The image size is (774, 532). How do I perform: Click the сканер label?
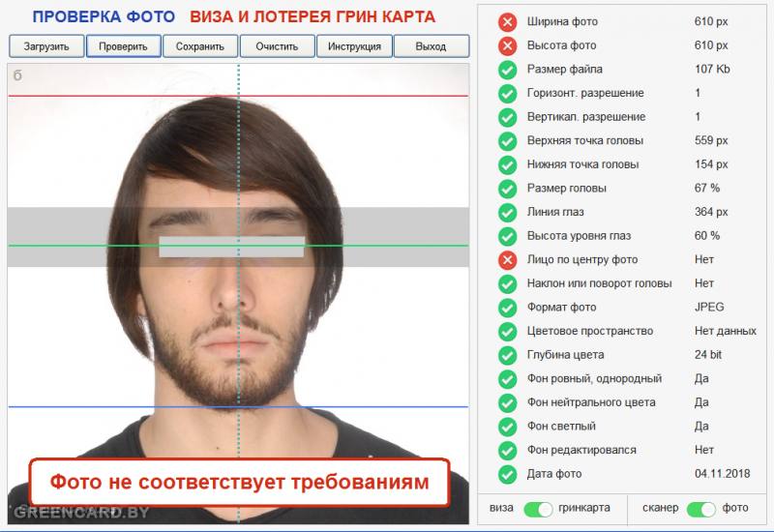(x=661, y=508)
